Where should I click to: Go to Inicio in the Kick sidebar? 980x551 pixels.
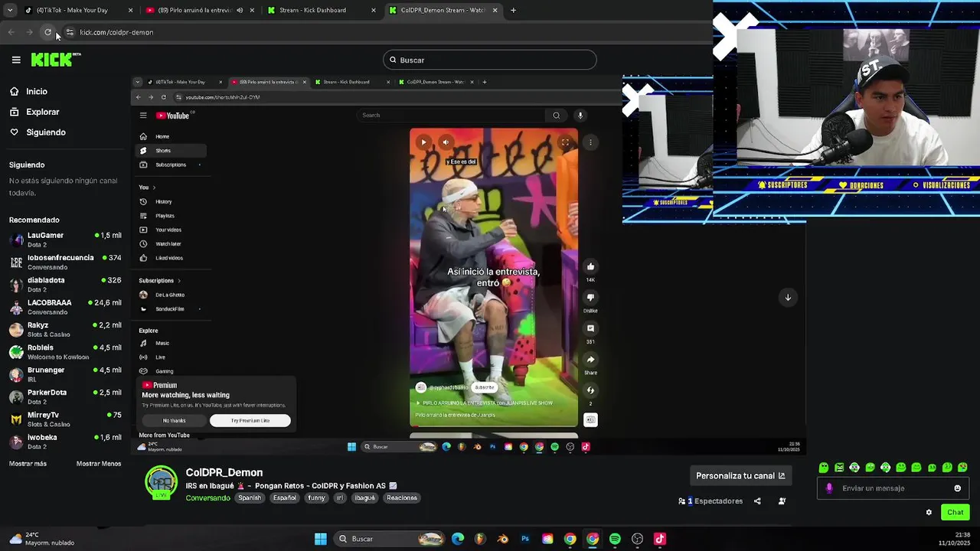29,91
